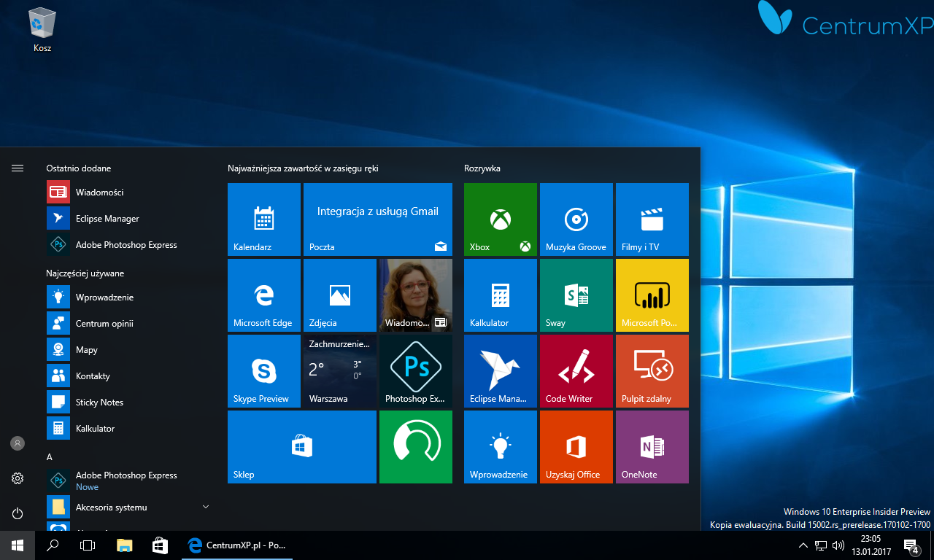Expand the hamburger menu in Start

pos(18,168)
